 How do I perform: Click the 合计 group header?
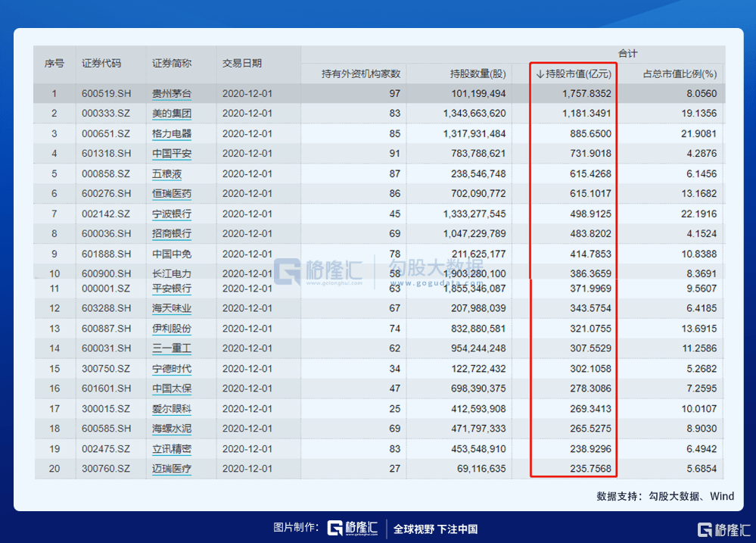click(628, 54)
